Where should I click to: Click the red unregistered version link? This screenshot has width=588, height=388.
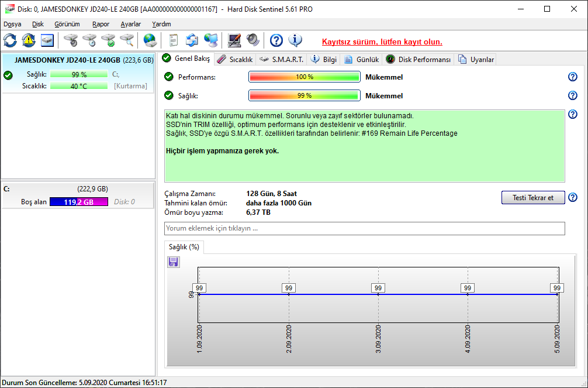(x=382, y=42)
